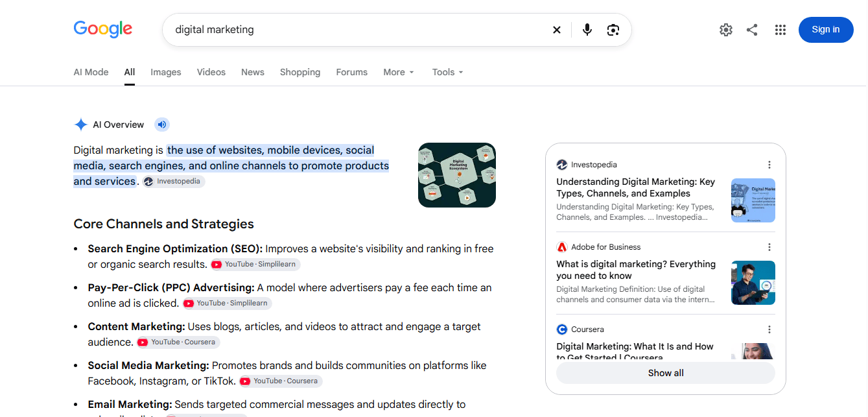This screenshot has height=417, width=868.
Task: Click the Google logo
Action: click(x=102, y=29)
